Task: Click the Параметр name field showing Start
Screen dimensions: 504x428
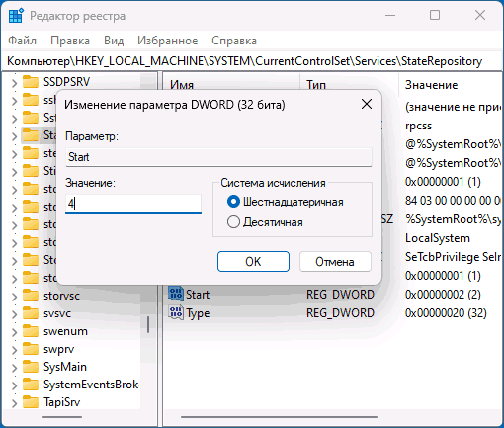Action: click(x=218, y=157)
